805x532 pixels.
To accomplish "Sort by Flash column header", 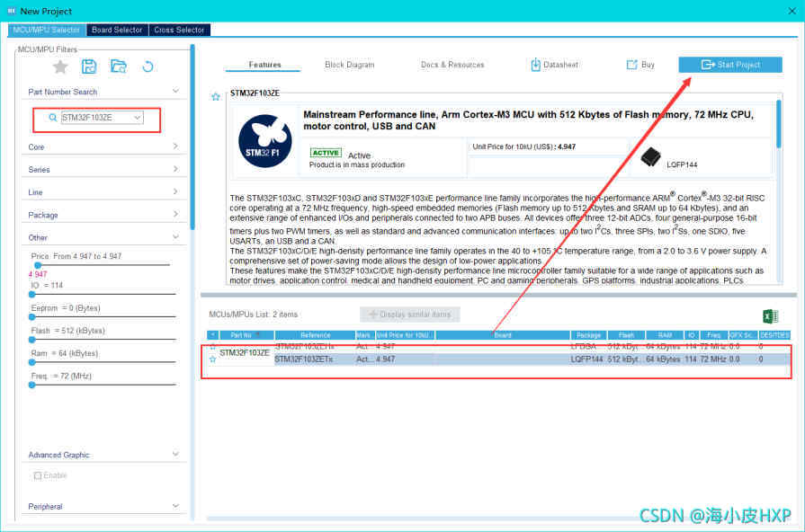I will [626, 335].
